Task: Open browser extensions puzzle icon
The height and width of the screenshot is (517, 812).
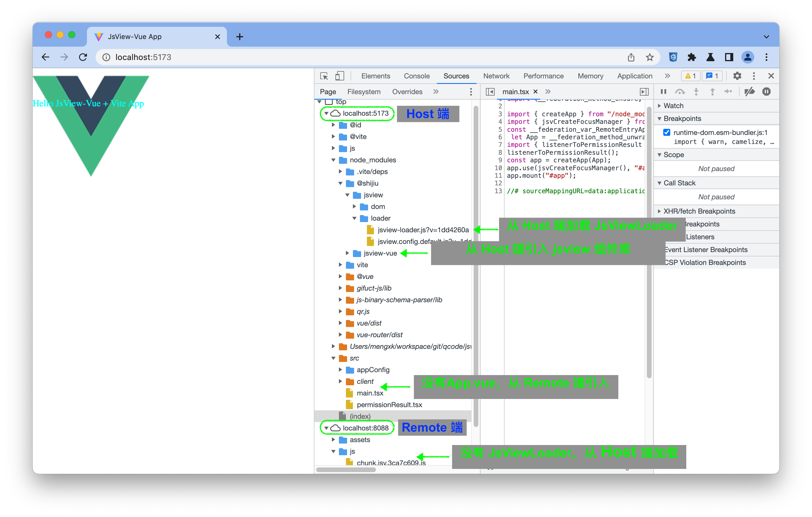Action: point(692,57)
